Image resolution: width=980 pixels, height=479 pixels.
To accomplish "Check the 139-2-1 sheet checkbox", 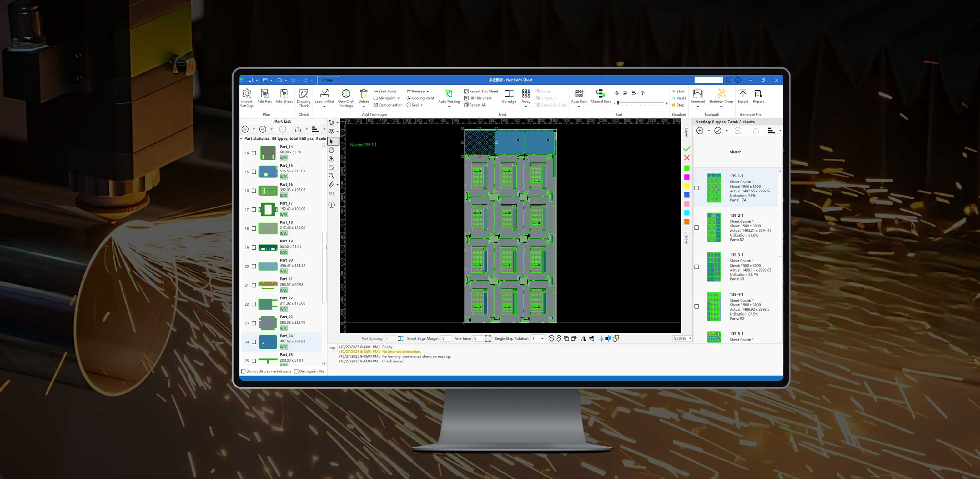I will coord(696,227).
